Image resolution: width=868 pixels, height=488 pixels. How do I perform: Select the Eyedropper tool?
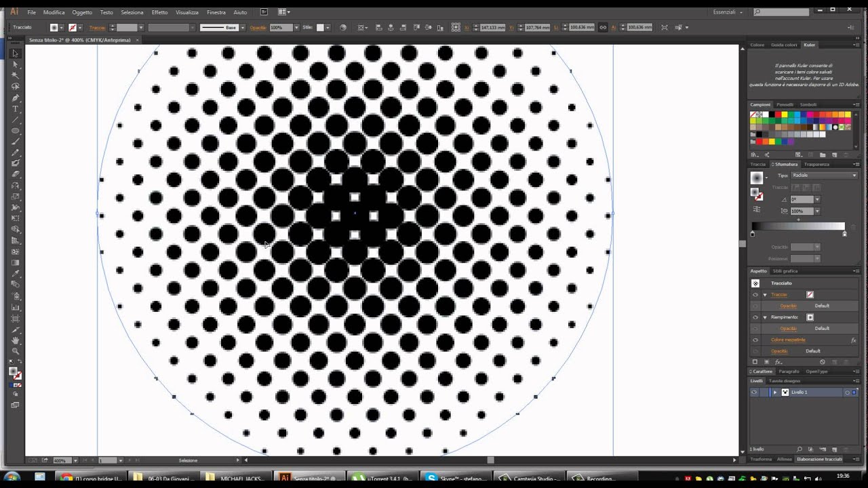pos(16,274)
